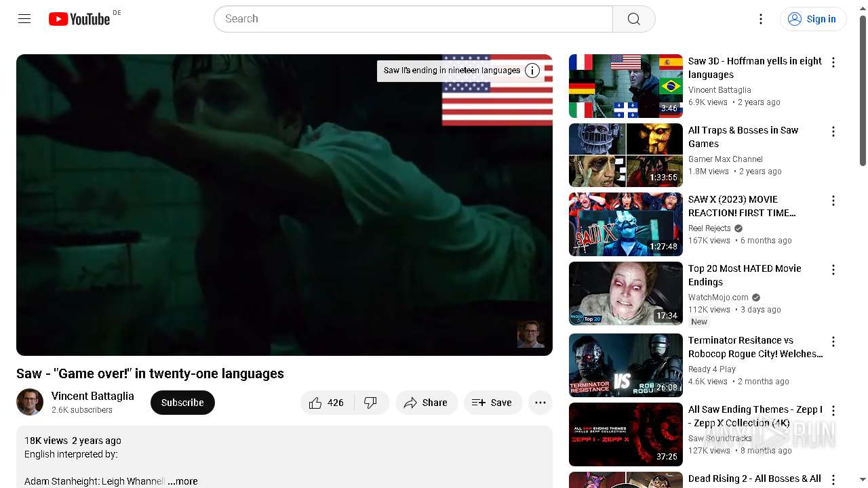Click the 18K views 2 years ago text

click(73, 441)
